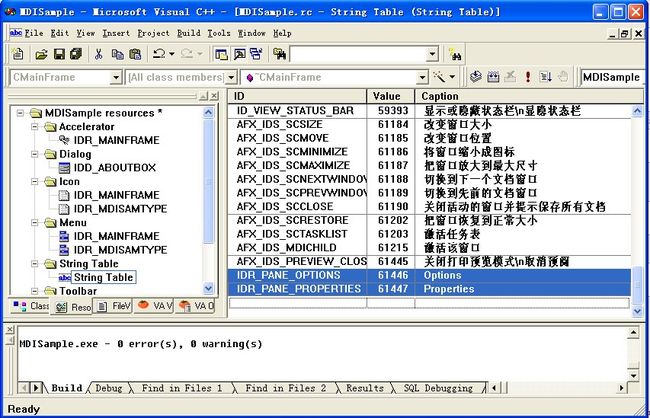650x418 pixels.
Task: Switch to the Find in Files 1 tab
Action: (x=182, y=388)
